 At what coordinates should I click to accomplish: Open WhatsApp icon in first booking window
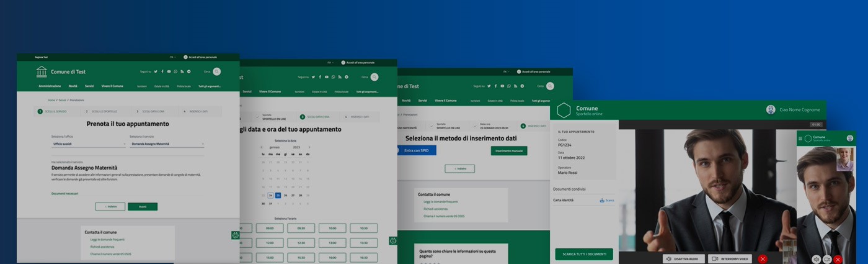coord(175,71)
